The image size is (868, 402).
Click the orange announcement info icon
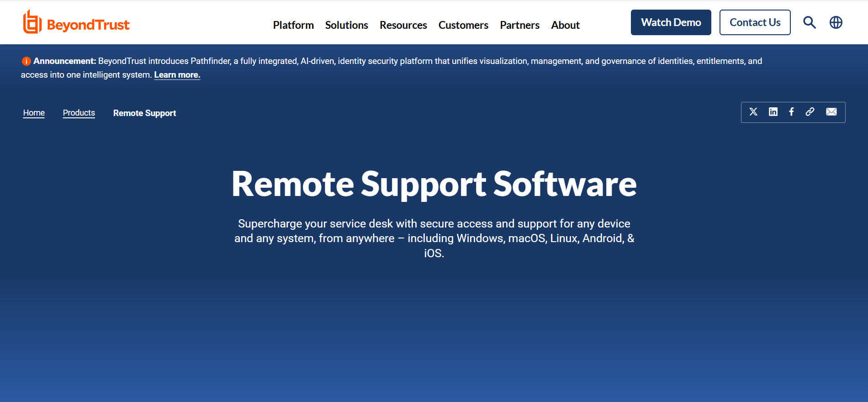26,61
